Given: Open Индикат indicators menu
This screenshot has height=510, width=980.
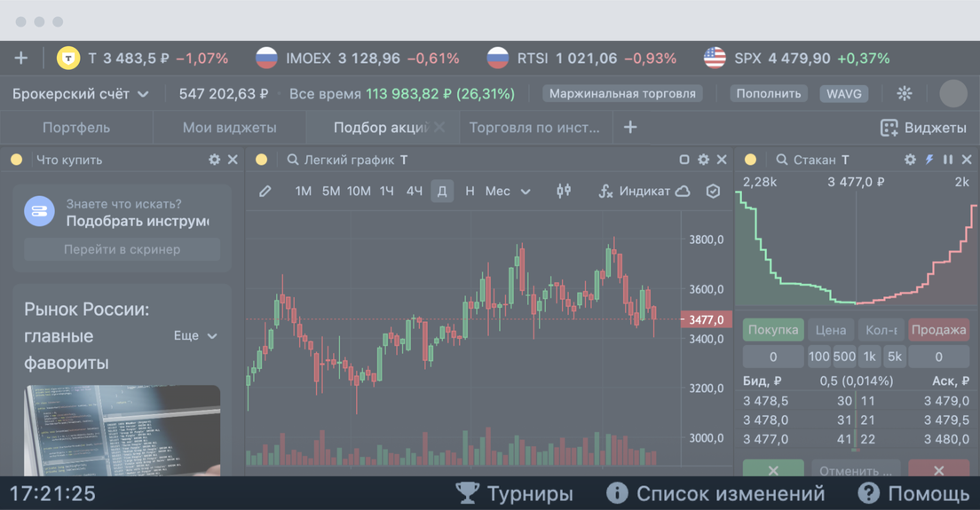Looking at the screenshot, I should tap(635, 191).
